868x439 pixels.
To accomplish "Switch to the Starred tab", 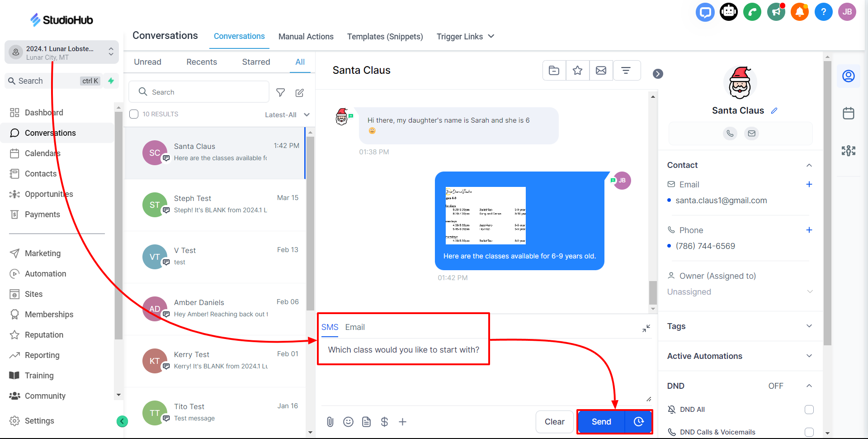I will [256, 62].
